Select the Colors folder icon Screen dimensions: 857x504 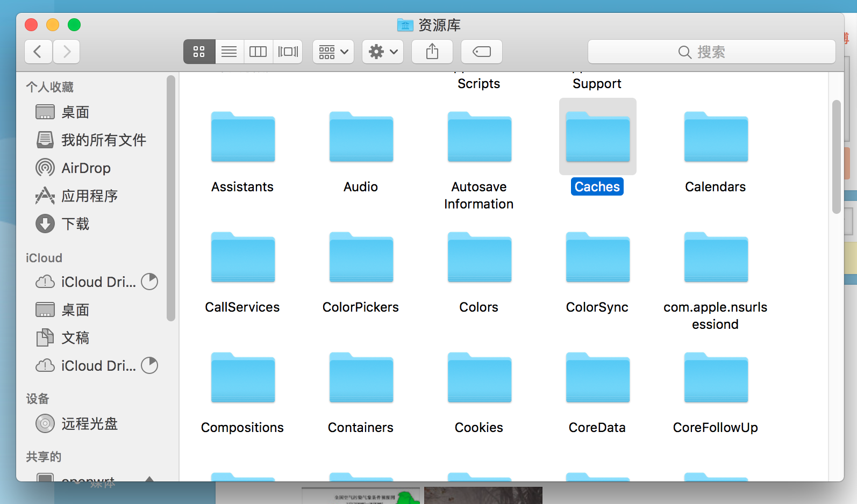click(480, 257)
